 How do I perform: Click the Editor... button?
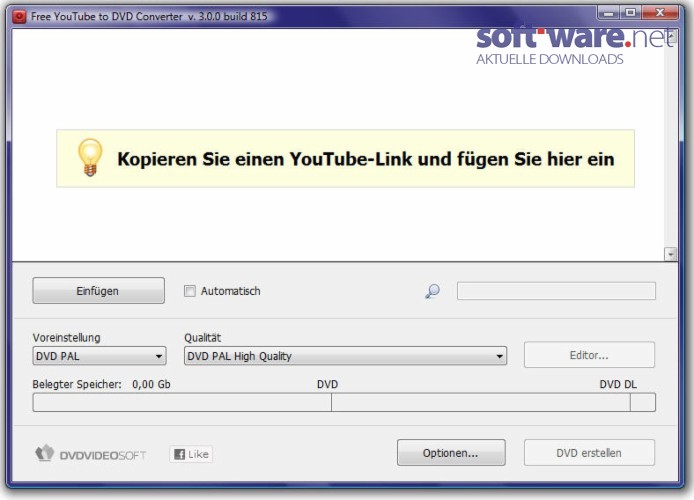pyautogui.click(x=589, y=355)
